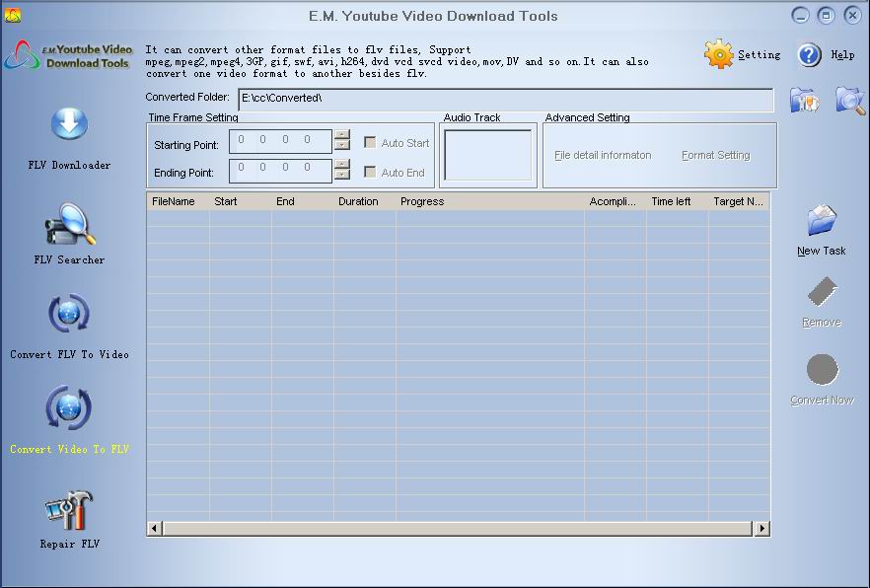This screenshot has height=588, width=870.
Task: Sort by the FileName column header
Action: (x=179, y=201)
